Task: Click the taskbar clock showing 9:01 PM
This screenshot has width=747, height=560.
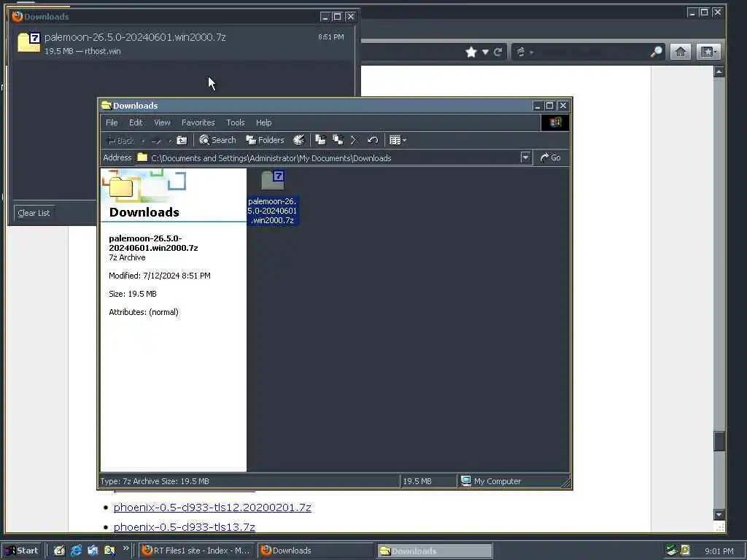Action: point(719,551)
